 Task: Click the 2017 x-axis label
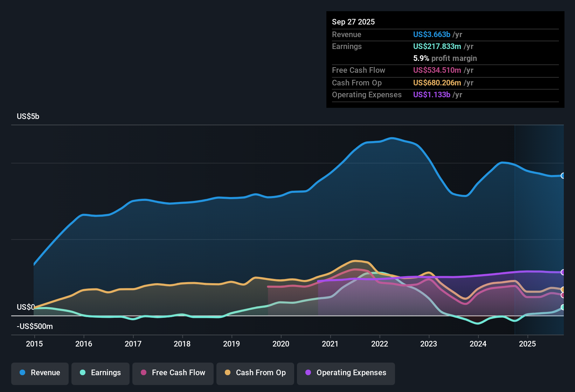click(133, 344)
